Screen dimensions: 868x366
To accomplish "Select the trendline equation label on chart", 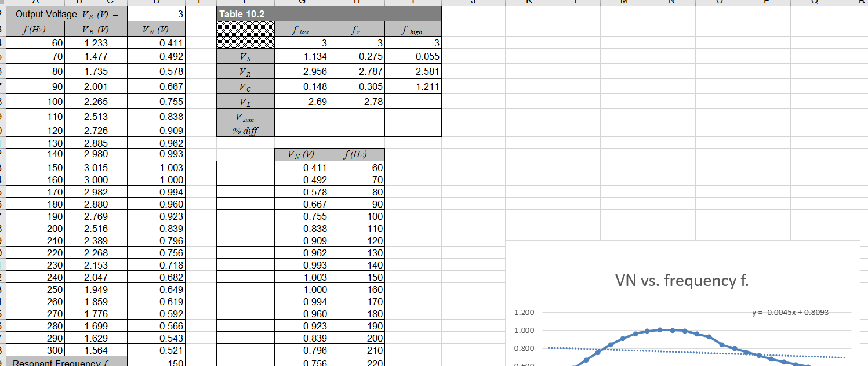I will [790, 312].
